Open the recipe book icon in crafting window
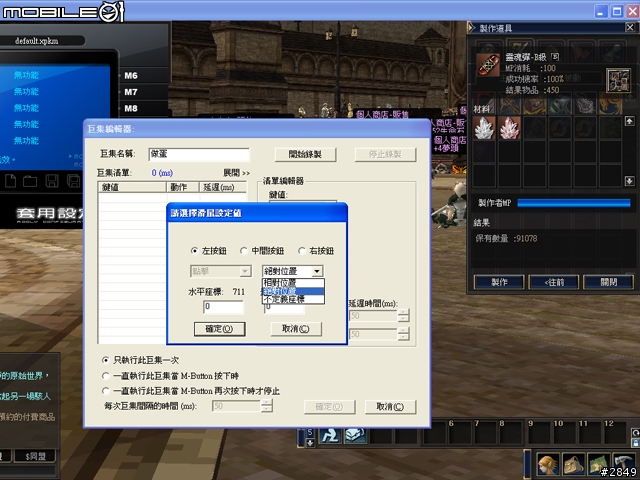 tap(618, 80)
